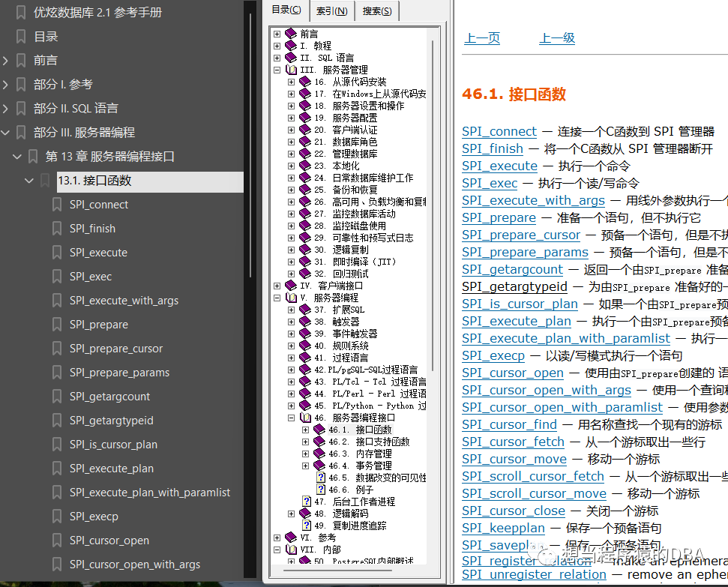Screen dimensions: 728x587
Task: Click the purple book icon for 前言
Action: pos(291,34)
